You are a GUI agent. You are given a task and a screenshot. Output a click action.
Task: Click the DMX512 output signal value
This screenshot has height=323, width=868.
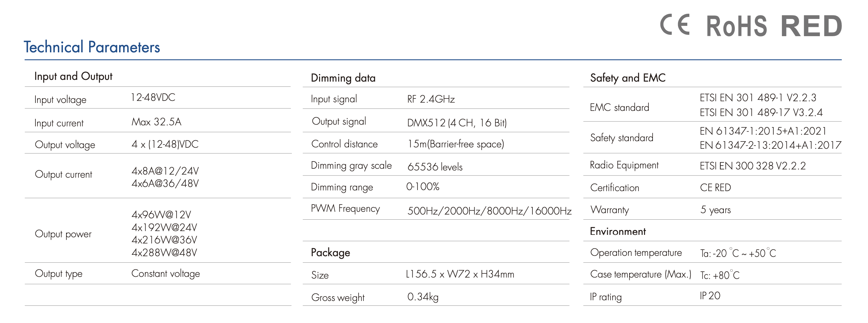pyautogui.click(x=457, y=123)
